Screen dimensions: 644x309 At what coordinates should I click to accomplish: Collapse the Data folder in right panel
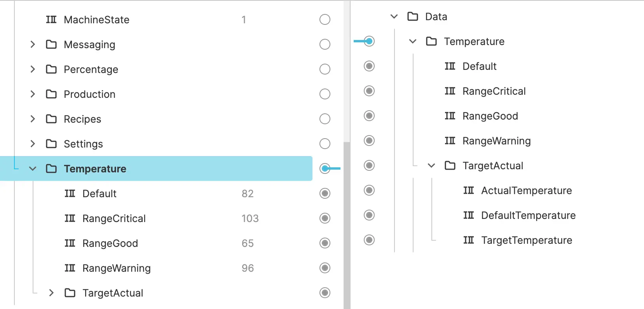[394, 17]
